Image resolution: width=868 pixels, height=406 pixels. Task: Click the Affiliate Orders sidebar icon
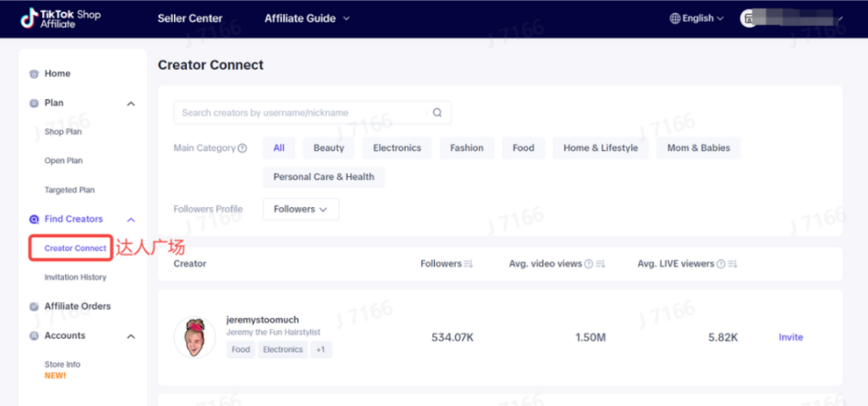(34, 307)
